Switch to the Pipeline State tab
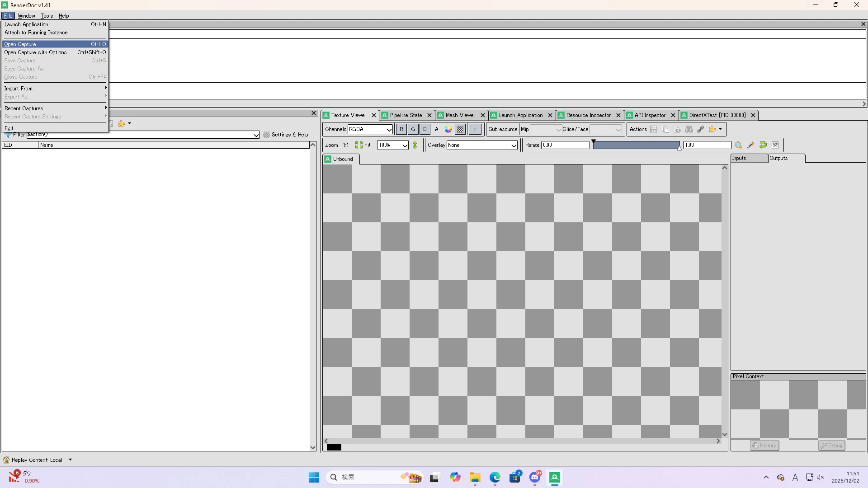The width and height of the screenshot is (868, 488). coord(406,115)
